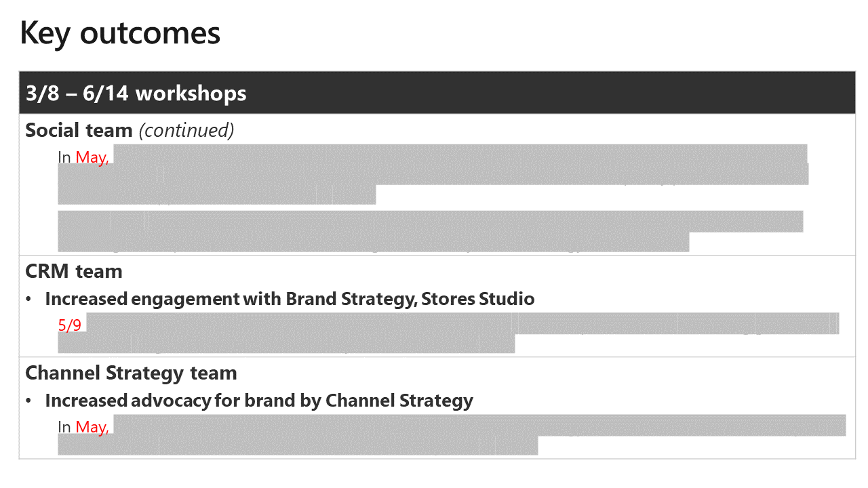Click the word "workshops" in the header
This screenshot has height=488, width=868.
pos(191,93)
